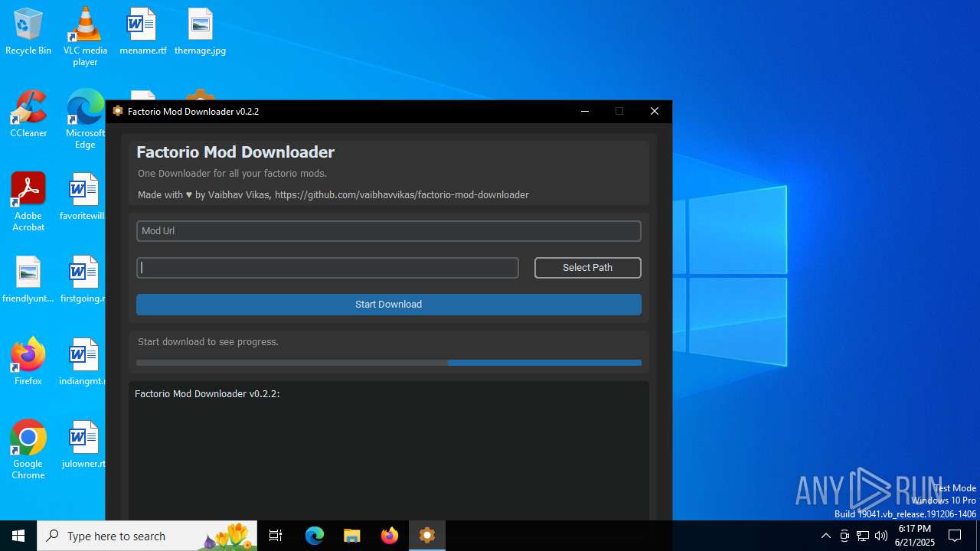Select the mename.rtf desktop file
Image resolution: width=980 pixels, height=551 pixels.
pyautogui.click(x=142, y=32)
